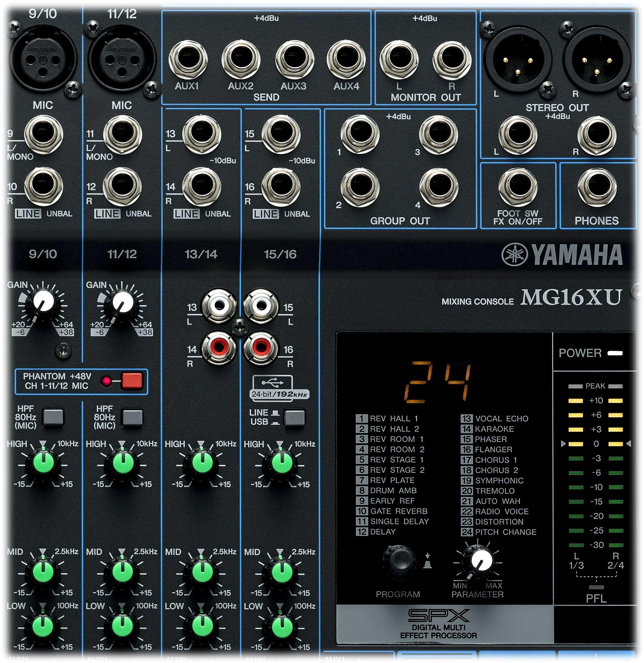Click the 13/14 channel label

pos(201,254)
